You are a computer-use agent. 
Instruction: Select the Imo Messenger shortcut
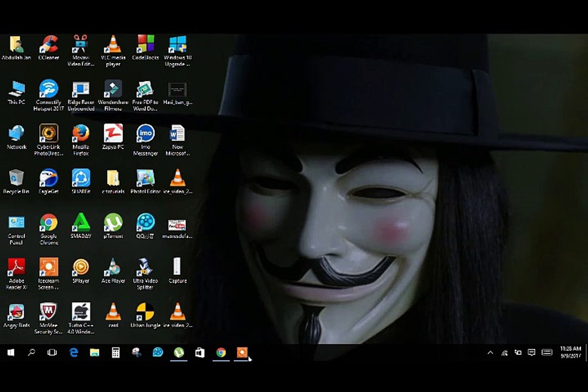(x=145, y=140)
